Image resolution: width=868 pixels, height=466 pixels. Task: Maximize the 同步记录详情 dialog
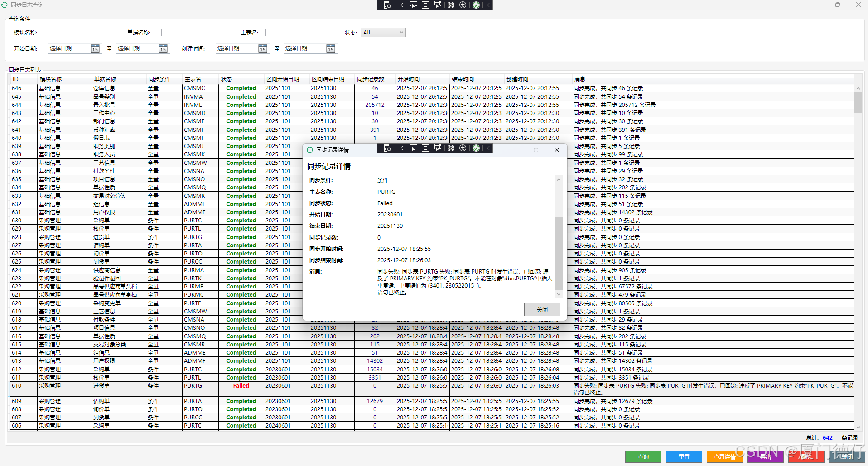[536, 150]
